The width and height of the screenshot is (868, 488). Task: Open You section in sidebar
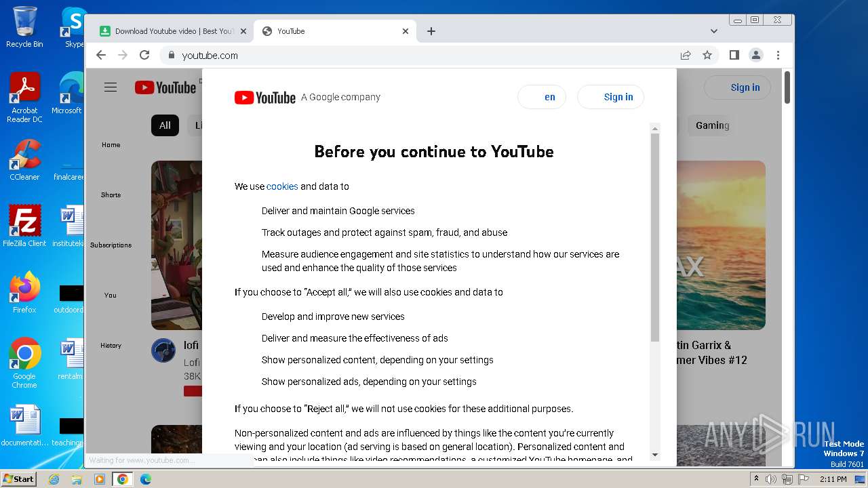(111, 296)
